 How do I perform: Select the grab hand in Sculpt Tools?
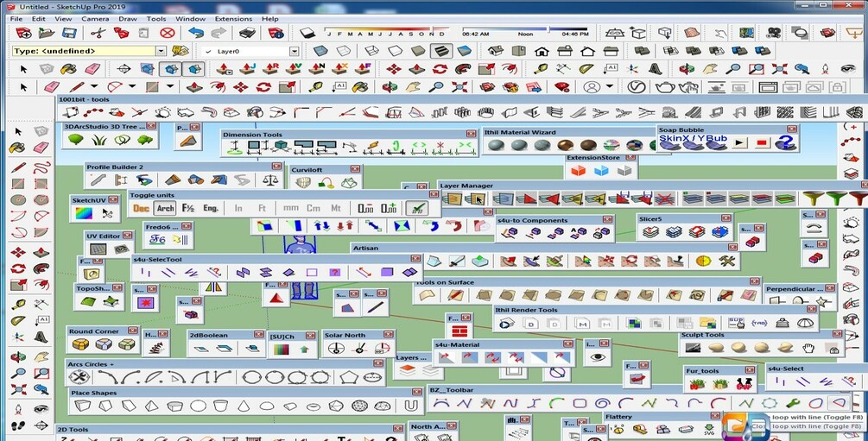coord(808,348)
